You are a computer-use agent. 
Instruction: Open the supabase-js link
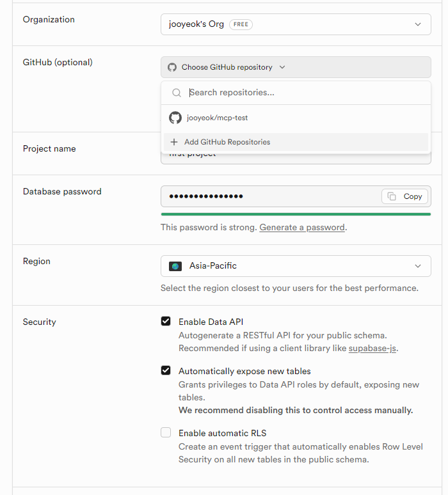[x=372, y=348]
